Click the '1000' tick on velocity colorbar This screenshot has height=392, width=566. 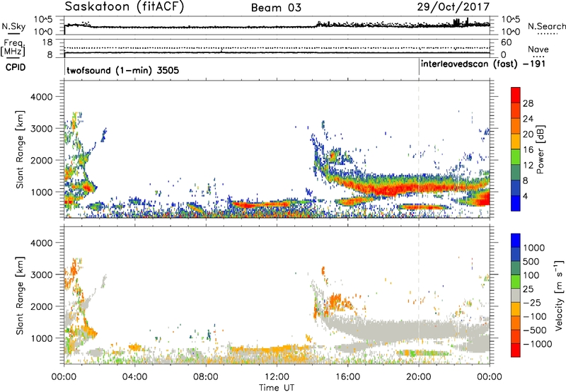(534, 248)
